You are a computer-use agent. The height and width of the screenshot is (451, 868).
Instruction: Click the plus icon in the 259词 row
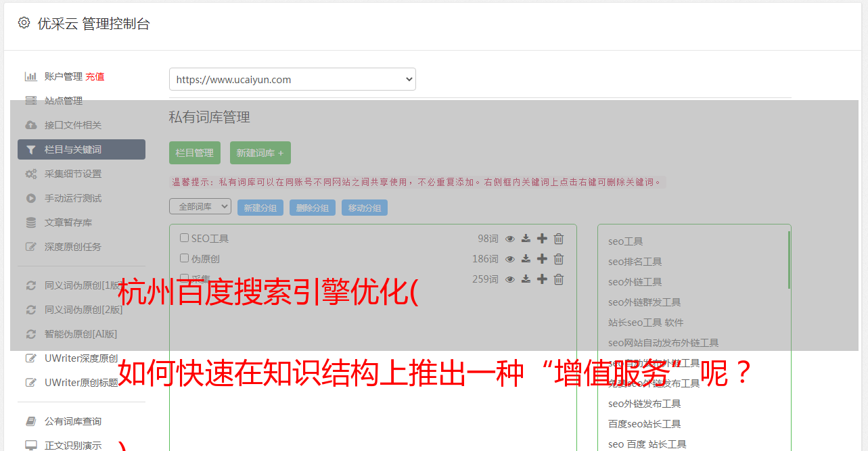point(542,279)
